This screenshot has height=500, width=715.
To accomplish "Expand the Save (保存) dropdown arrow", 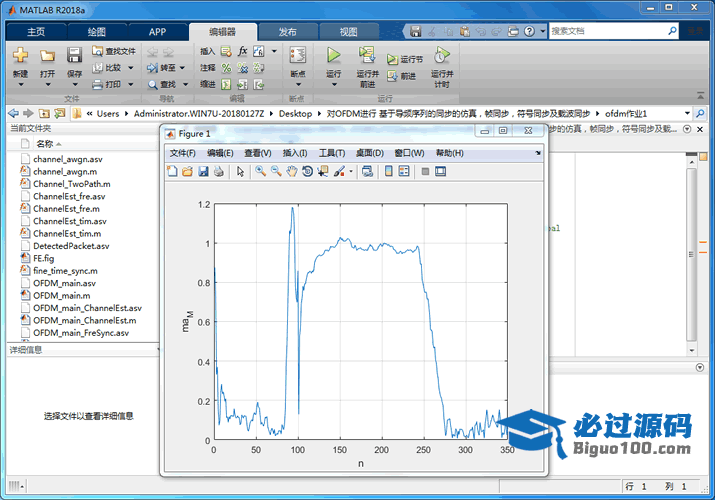I will (75, 83).
